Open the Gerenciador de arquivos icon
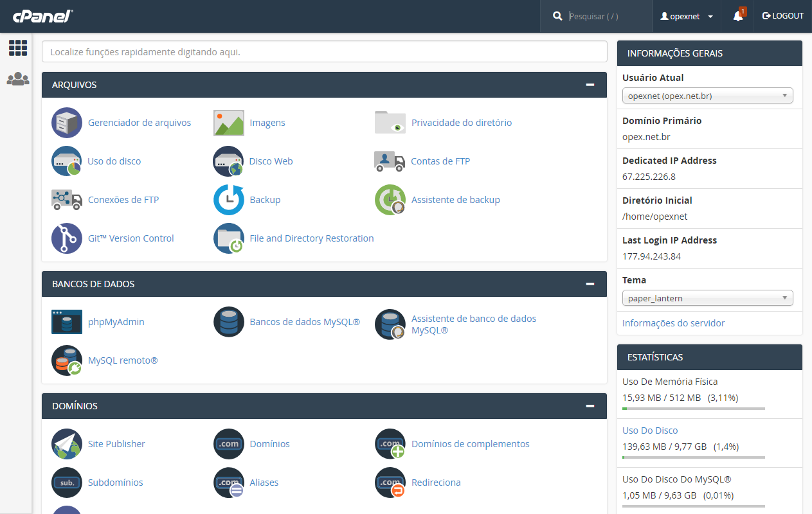 67,123
